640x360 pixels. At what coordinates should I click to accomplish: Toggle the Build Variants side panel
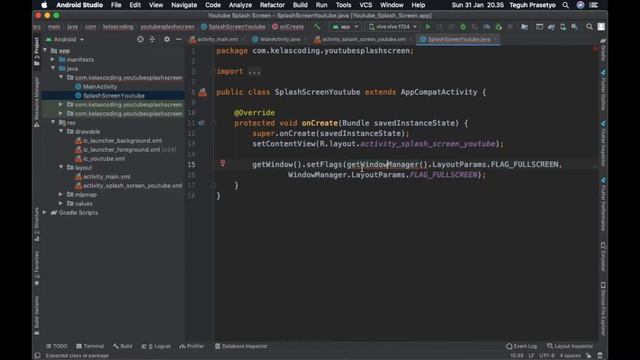[x=37, y=315]
